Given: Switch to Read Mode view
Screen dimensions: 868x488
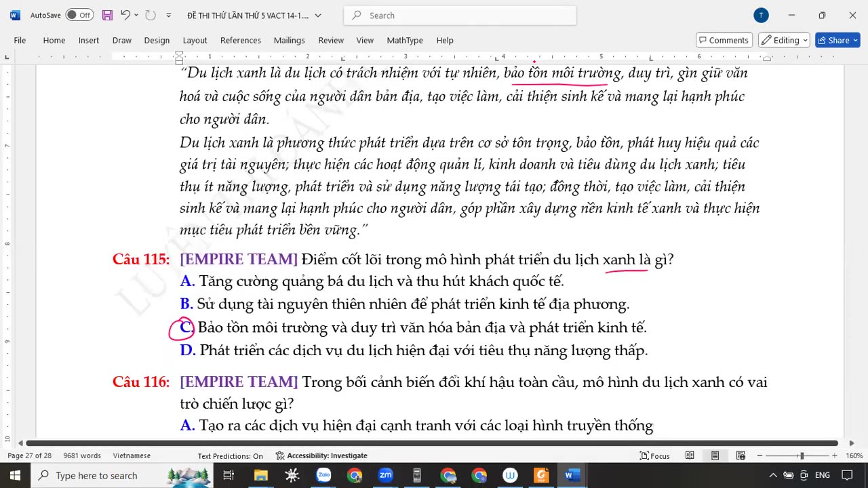Looking at the screenshot, I should coord(690,455).
